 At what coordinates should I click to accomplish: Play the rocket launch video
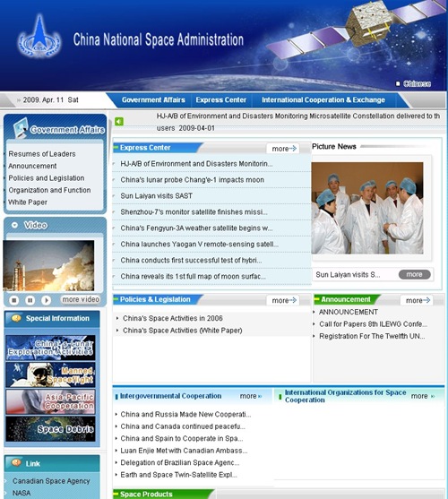46,300
